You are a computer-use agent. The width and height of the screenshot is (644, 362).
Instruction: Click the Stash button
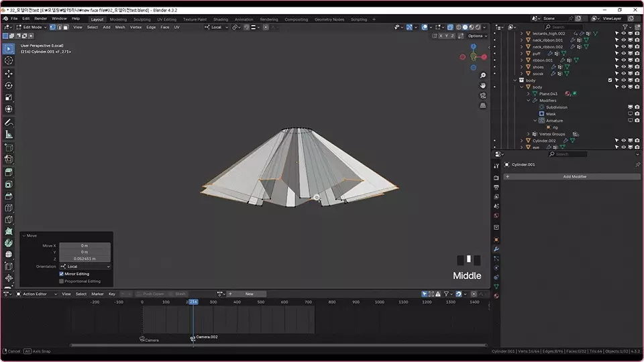[178, 294]
